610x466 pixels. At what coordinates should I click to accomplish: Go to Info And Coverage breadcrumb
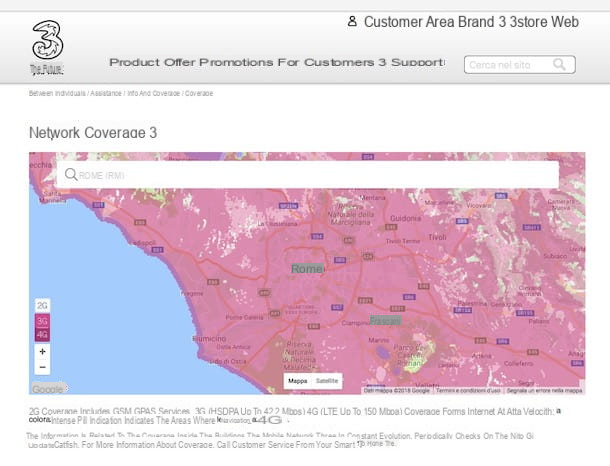point(153,93)
